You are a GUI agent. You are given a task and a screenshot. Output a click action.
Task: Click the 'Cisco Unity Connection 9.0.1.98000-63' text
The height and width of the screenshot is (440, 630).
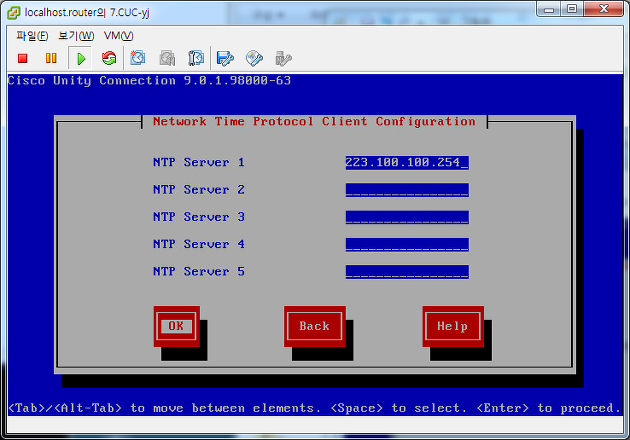point(149,81)
